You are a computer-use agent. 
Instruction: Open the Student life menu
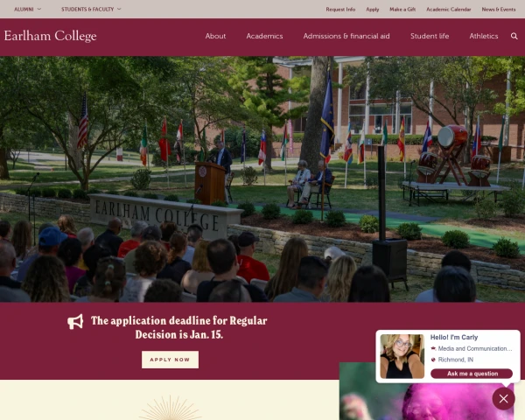[x=430, y=36]
